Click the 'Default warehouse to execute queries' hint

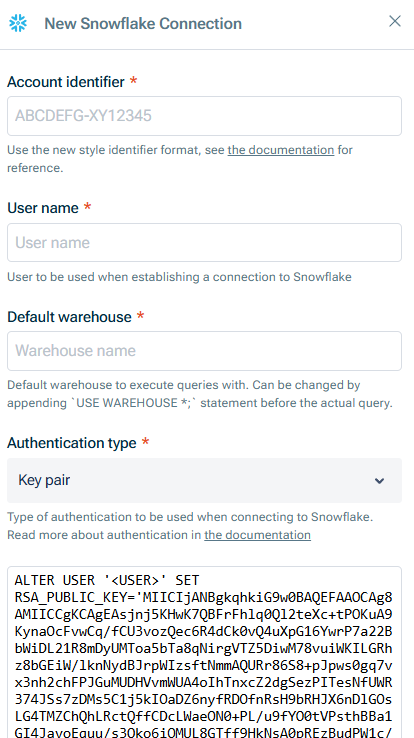[200, 394]
